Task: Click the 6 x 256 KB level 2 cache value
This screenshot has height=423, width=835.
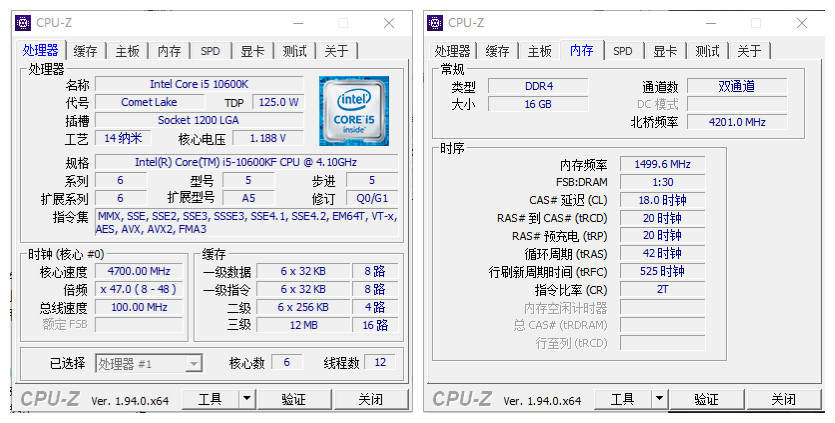Action: 303,307
